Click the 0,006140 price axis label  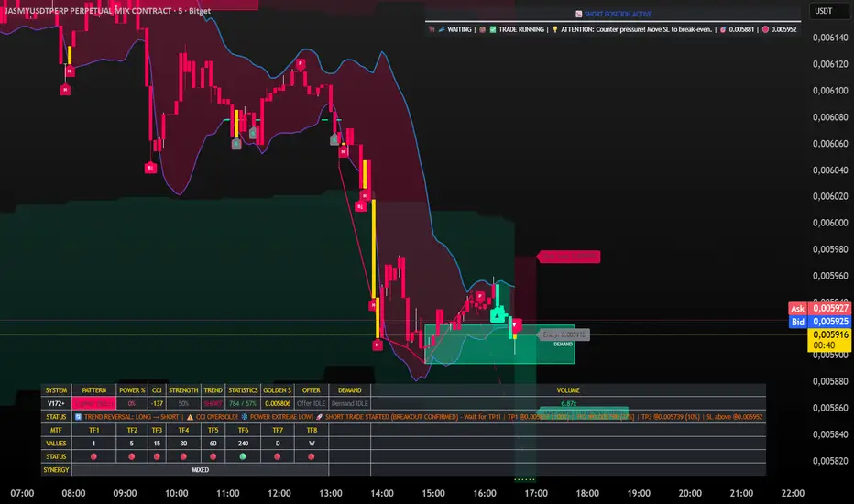coord(830,38)
